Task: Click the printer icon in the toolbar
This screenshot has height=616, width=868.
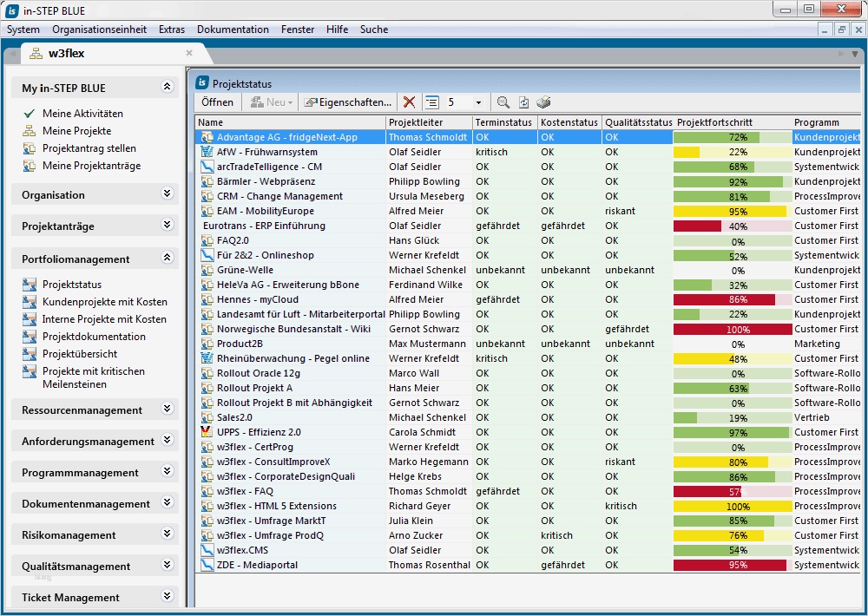Action: coord(543,102)
